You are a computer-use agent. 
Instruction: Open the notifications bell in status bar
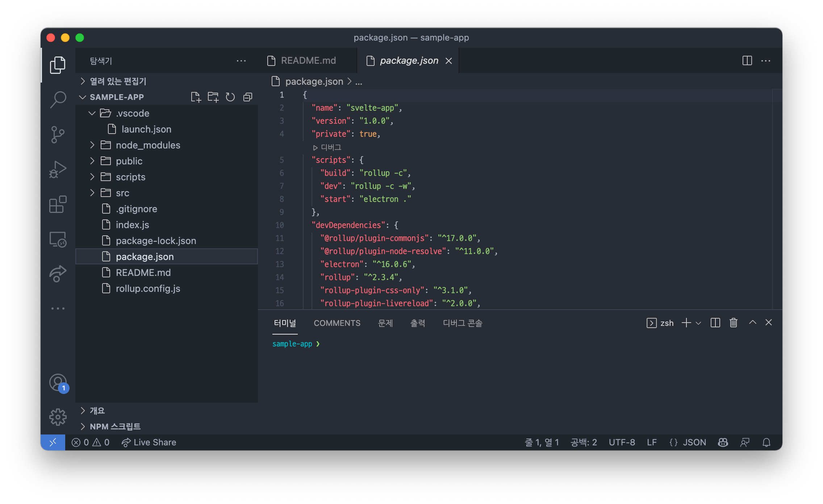[x=766, y=442]
